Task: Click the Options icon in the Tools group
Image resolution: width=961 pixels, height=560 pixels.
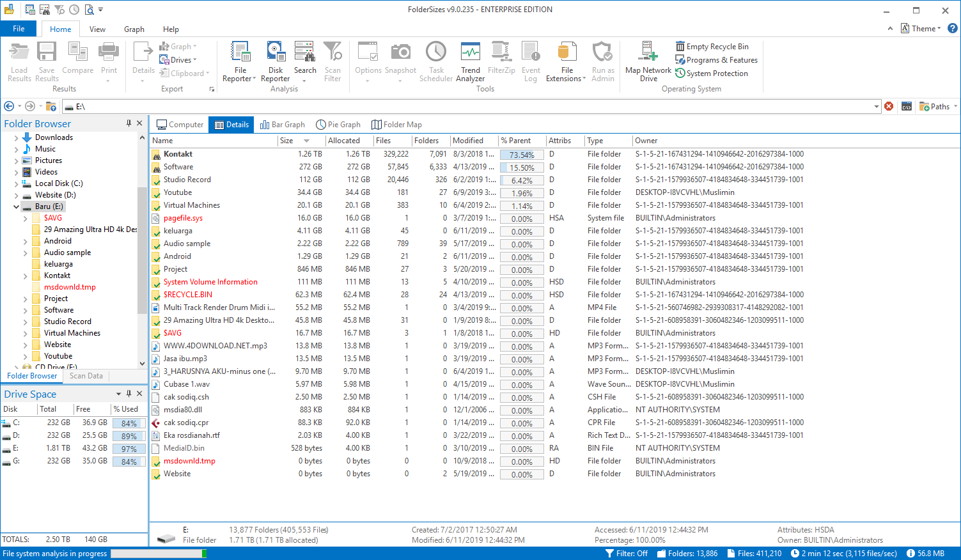Action: pyautogui.click(x=368, y=52)
